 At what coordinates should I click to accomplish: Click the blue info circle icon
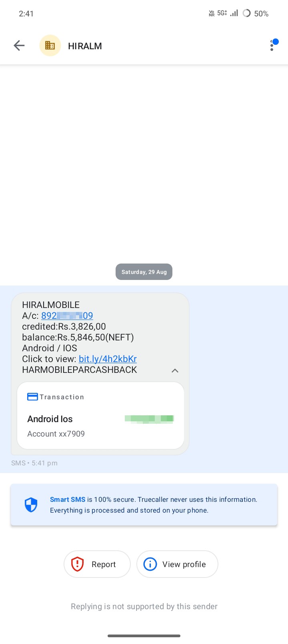[x=150, y=564]
